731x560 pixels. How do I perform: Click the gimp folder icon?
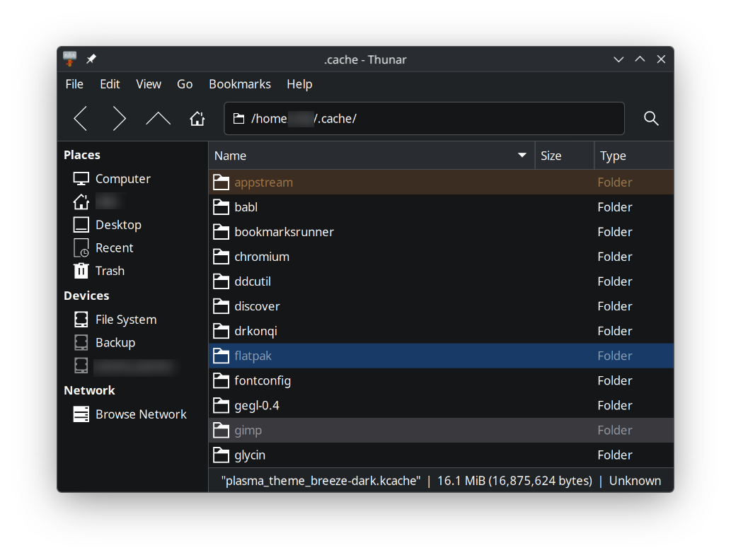[x=221, y=430]
